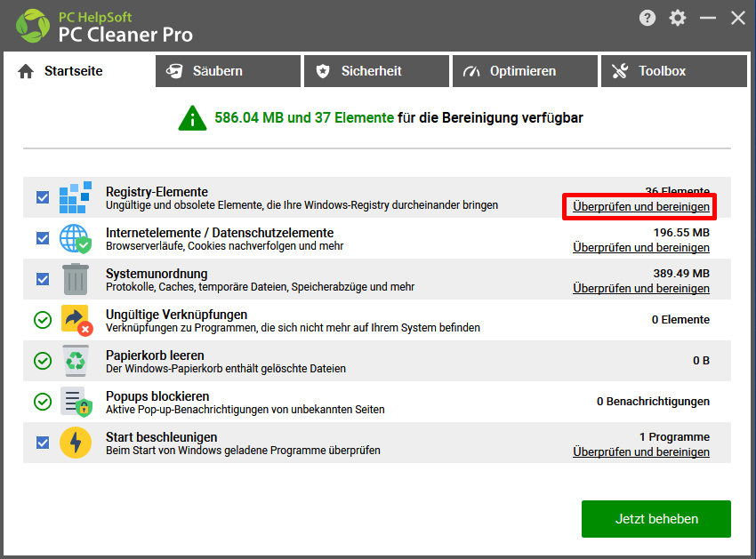This screenshot has width=756, height=559.
Task: Click the 0 Benachrichtigungen value
Action: [x=653, y=402]
